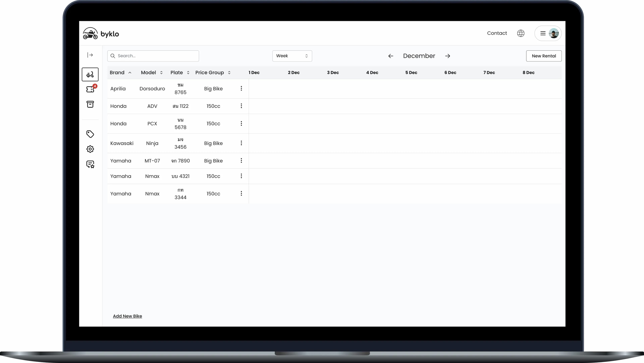Click the globe/language icon in header
The height and width of the screenshot is (363, 644).
click(521, 33)
